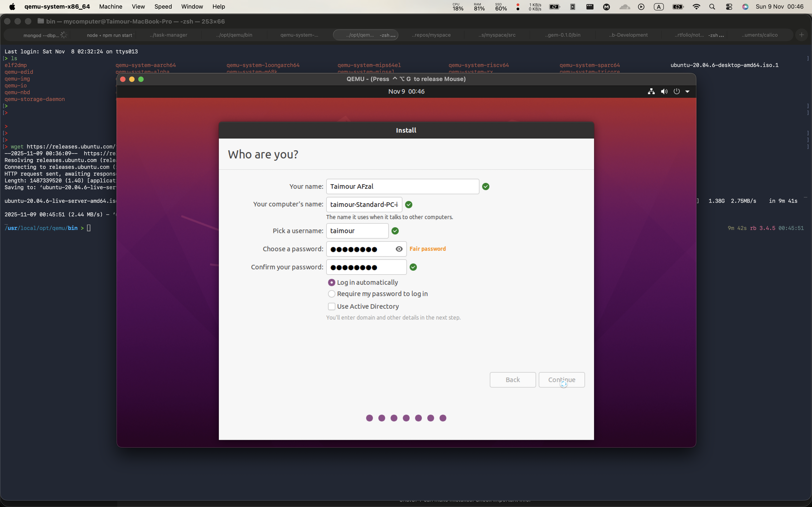812x507 pixels.
Task: Select Log in automatically option
Action: click(x=331, y=282)
